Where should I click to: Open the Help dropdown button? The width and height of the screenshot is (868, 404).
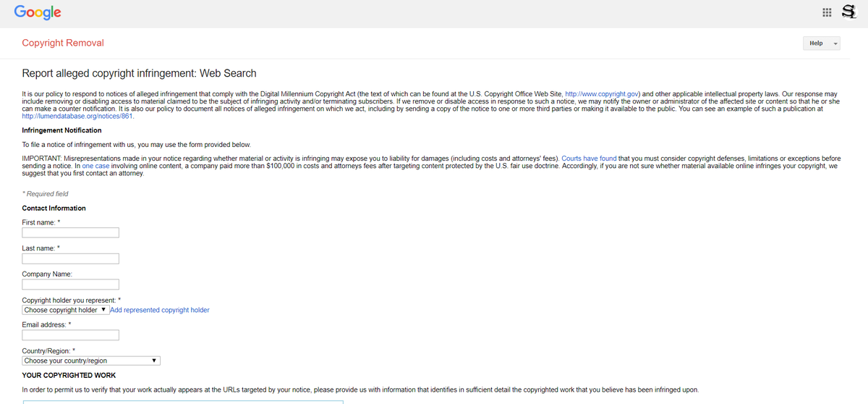click(x=821, y=43)
